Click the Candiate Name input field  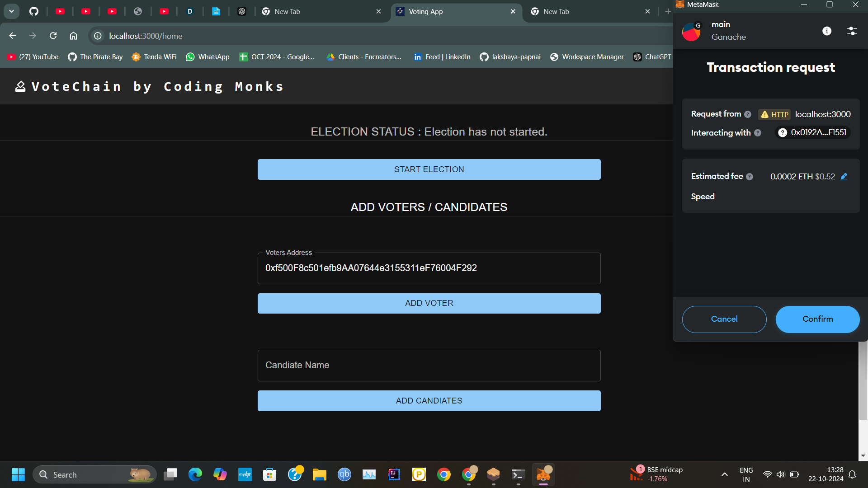click(429, 365)
